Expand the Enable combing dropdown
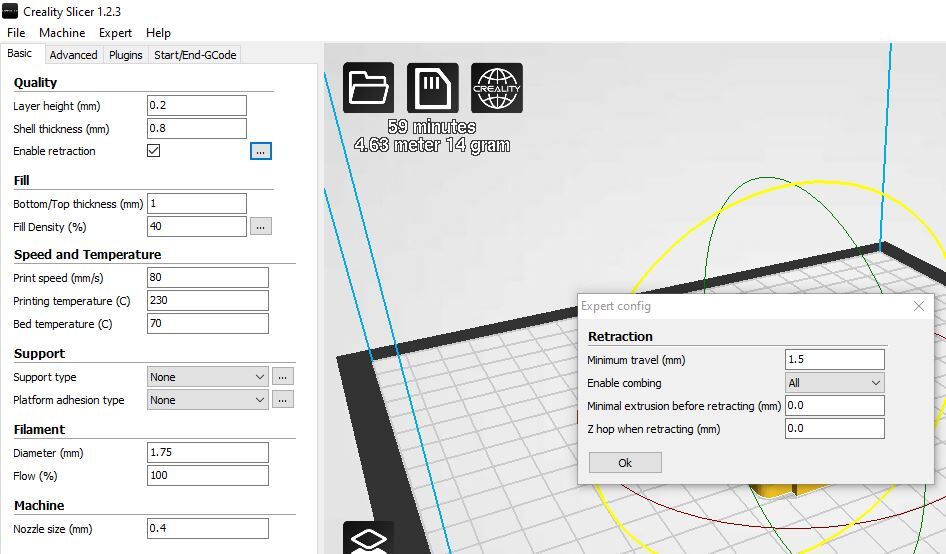 (835, 383)
